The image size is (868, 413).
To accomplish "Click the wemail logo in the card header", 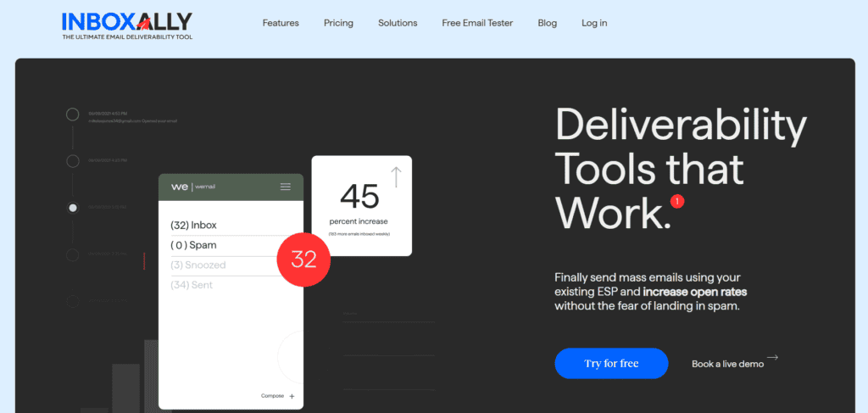I will 192,187.
